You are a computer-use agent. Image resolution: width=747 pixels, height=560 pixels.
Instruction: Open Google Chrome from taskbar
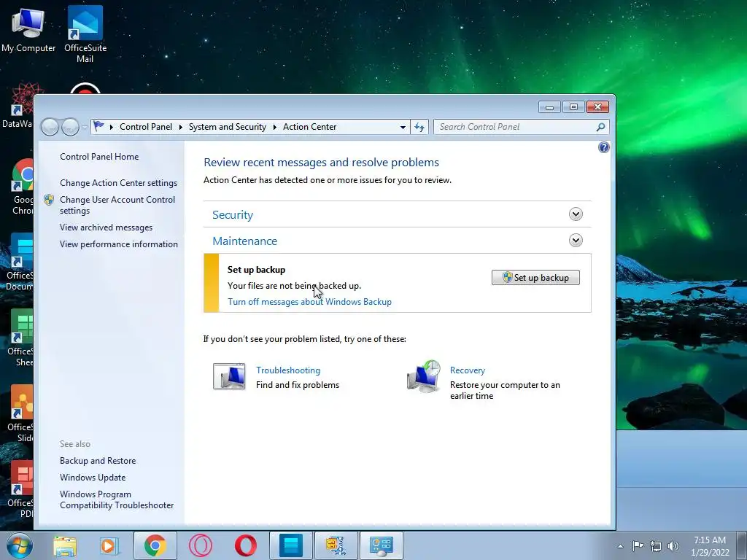point(155,545)
